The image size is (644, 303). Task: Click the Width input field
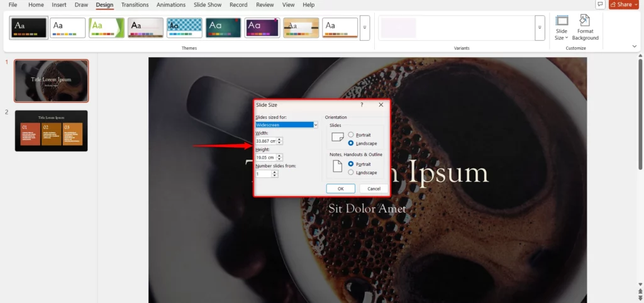click(x=266, y=141)
